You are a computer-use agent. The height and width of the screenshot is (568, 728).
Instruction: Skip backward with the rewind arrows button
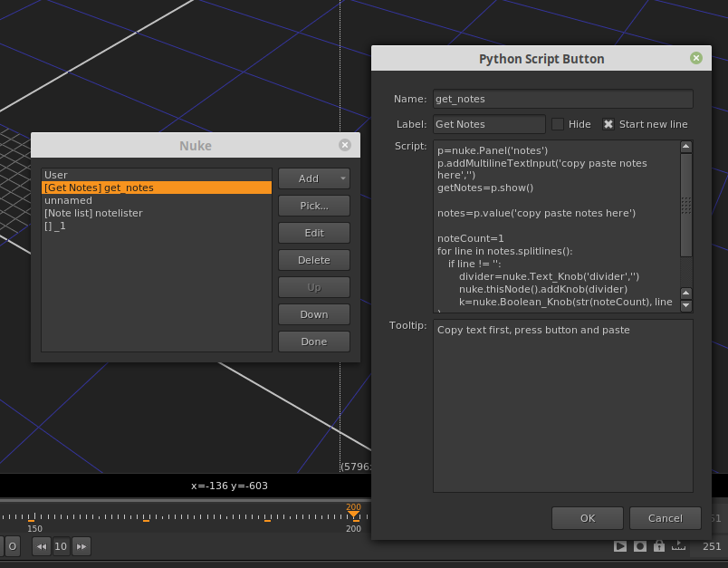pyautogui.click(x=41, y=546)
